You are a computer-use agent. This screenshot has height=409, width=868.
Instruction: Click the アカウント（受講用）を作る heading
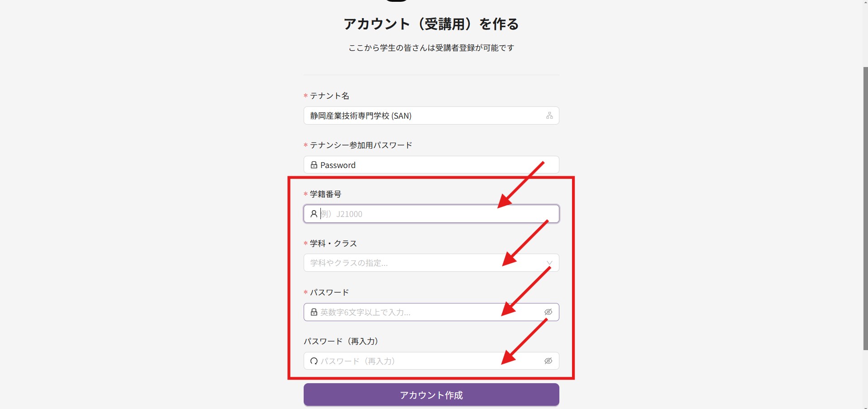(x=431, y=24)
